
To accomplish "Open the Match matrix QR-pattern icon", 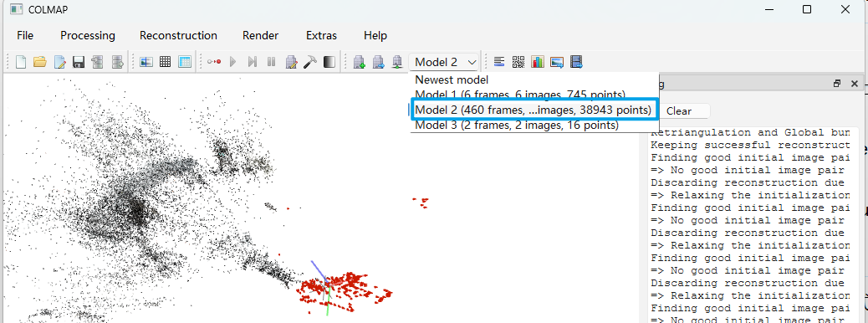I will pyautogui.click(x=518, y=61).
